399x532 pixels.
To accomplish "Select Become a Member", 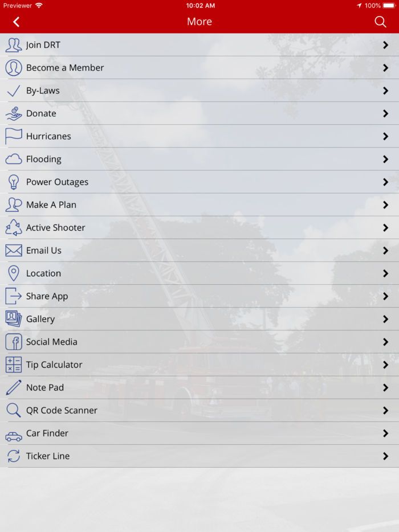I will (x=65, y=68).
